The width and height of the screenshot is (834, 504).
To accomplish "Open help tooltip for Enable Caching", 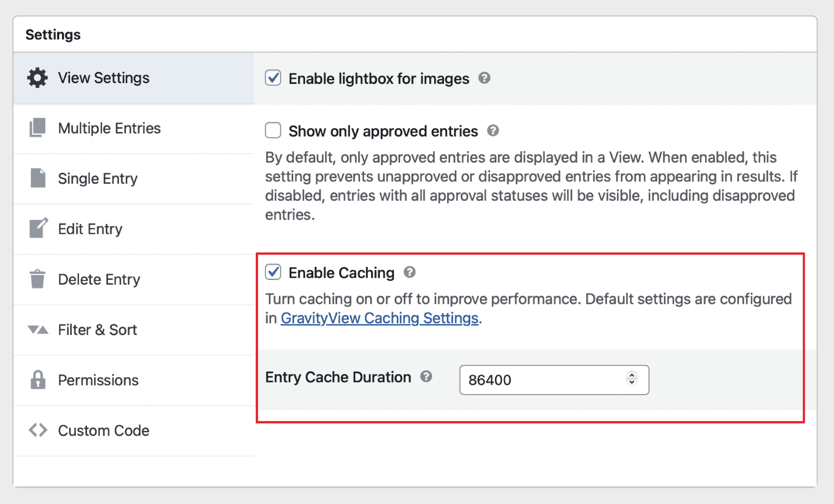I will pyautogui.click(x=410, y=272).
